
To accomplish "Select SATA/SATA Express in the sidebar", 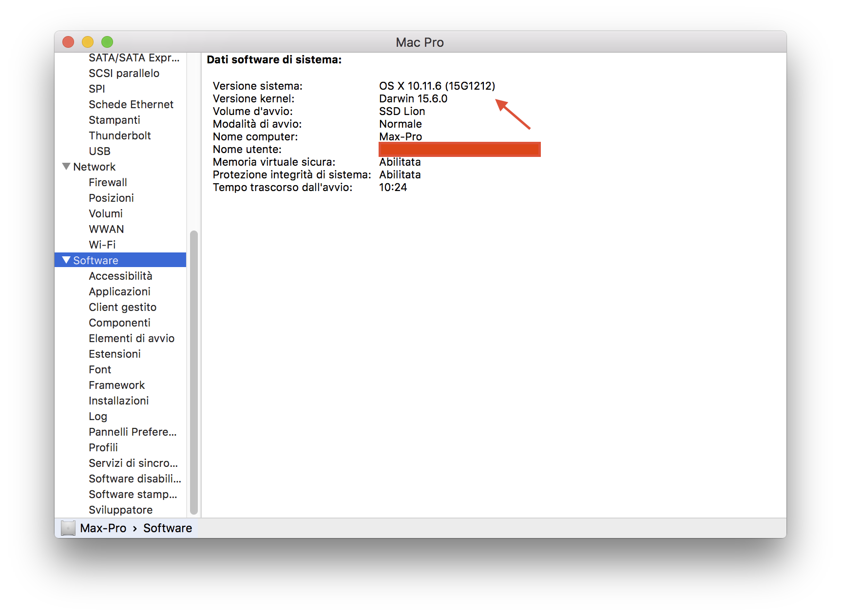I will (x=134, y=58).
